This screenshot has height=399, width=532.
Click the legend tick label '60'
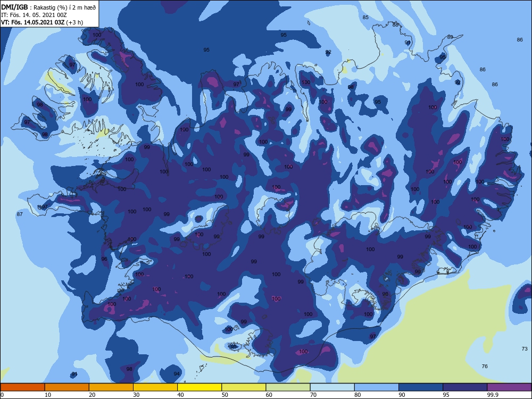(x=269, y=395)
